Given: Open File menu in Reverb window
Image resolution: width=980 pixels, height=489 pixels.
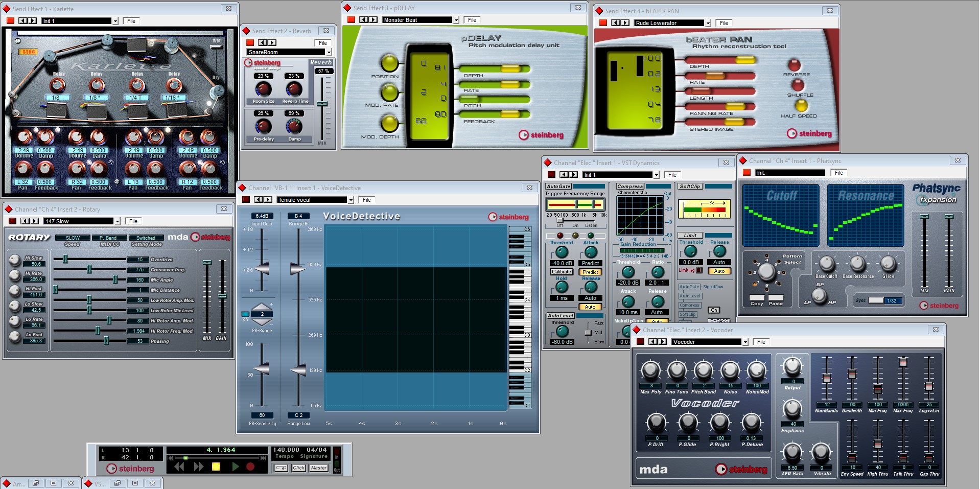Looking at the screenshot, I should [x=323, y=43].
